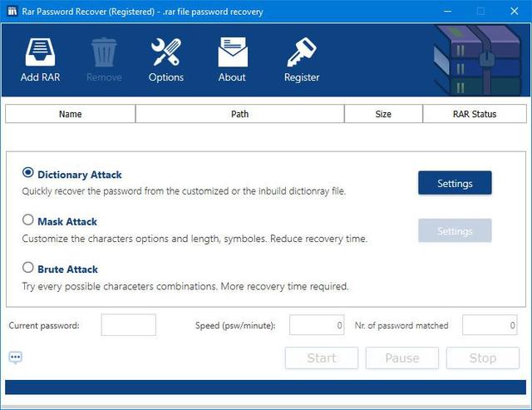Image resolution: width=532 pixels, height=410 pixels.
Task: Open Dictionary Attack Settings button
Action: (x=454, y=183)
